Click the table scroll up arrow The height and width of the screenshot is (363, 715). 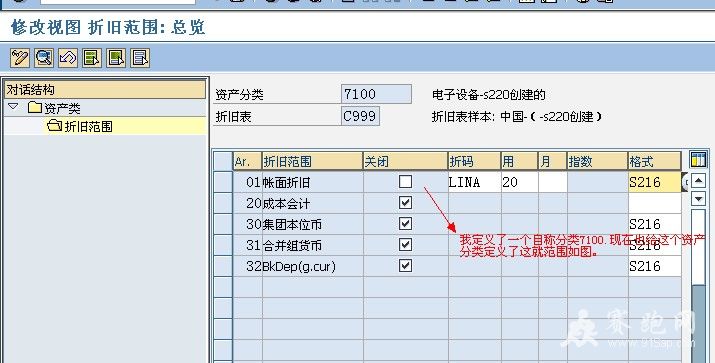point(698,181)
